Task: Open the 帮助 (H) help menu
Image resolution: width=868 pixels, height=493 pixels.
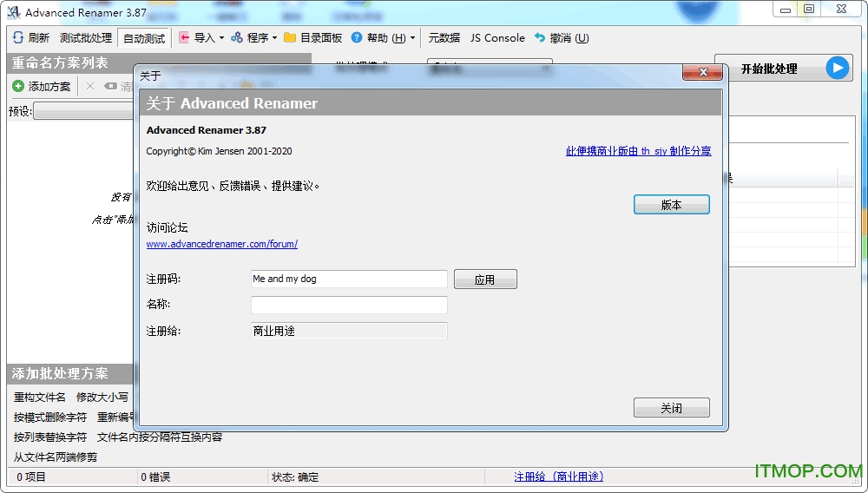Action: (x=383, y=37)
